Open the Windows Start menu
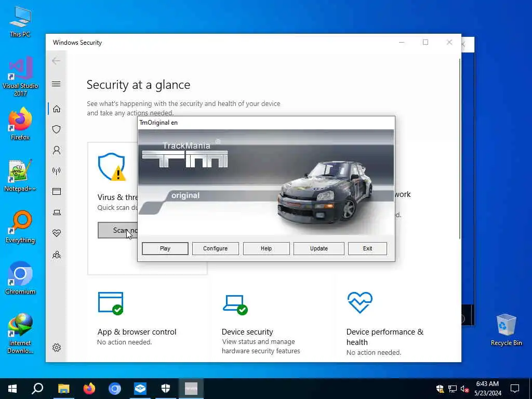The image size is (532, 399). click(12, 389)
